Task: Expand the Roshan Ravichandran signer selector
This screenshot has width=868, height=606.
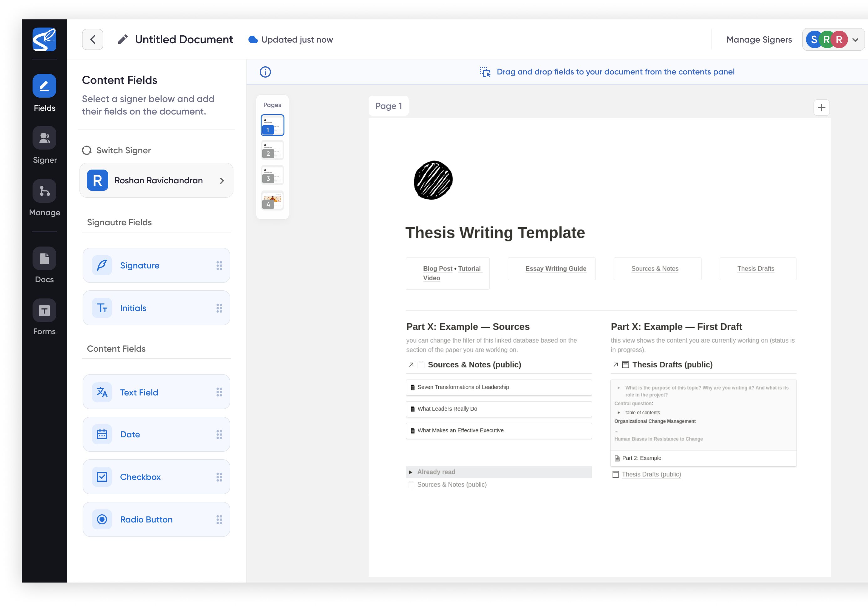Action: pos(156,180)
